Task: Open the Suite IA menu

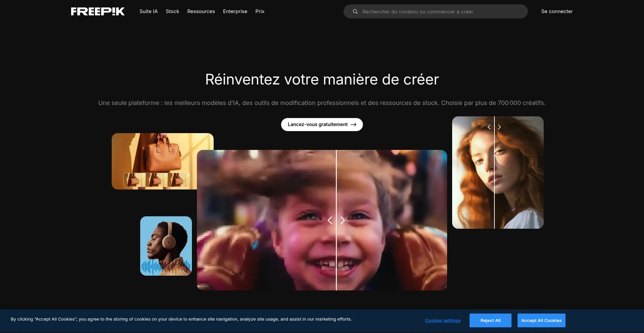Action: (x=148, y=11)
